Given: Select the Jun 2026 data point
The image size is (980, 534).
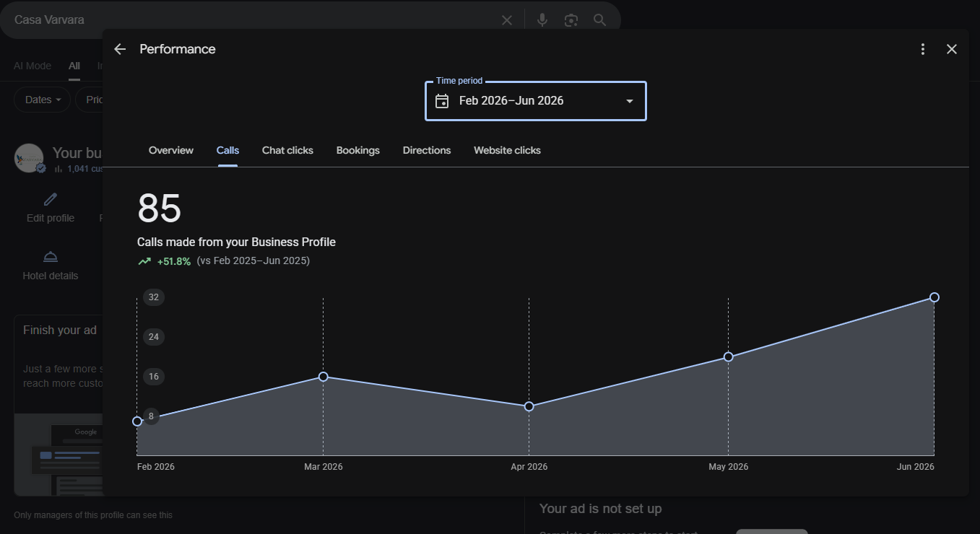Looking at the screenshot, I should point(935,297).
